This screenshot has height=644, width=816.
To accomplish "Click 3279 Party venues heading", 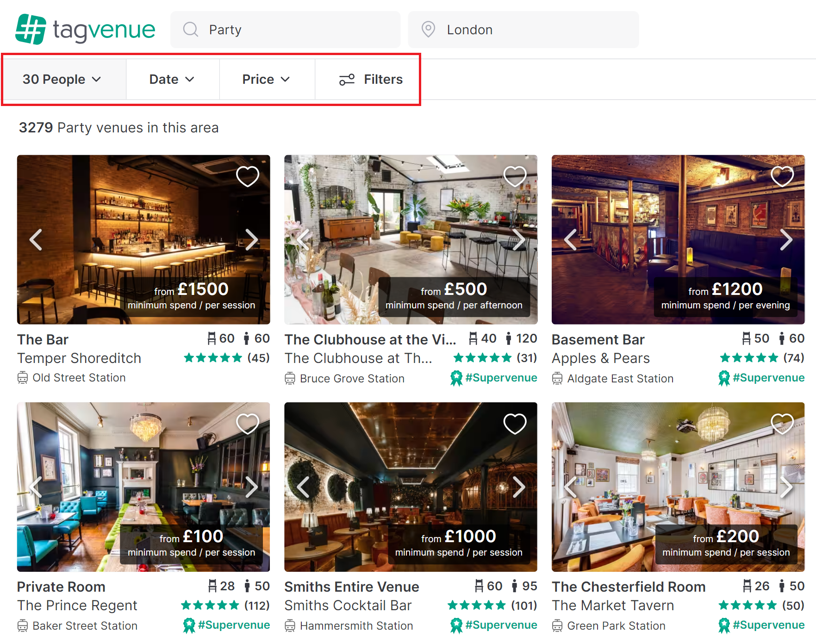I will click(118, 127).
